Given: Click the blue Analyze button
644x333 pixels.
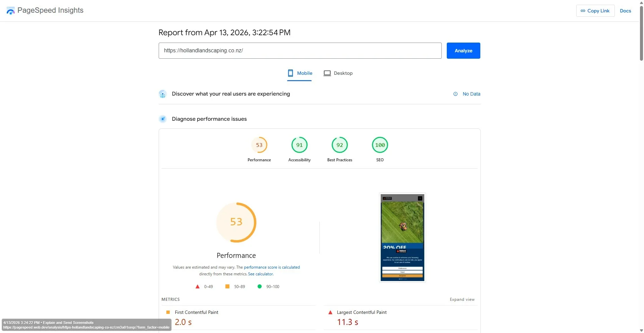Looking at the screenshot, I should [x=463, y=51].
